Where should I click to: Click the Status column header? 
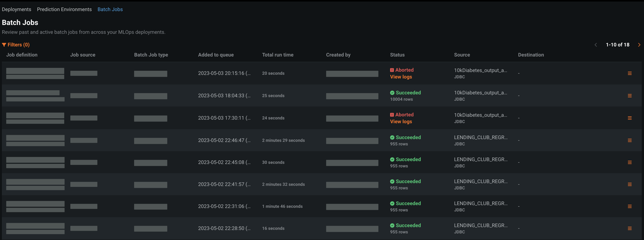(397, 55)
